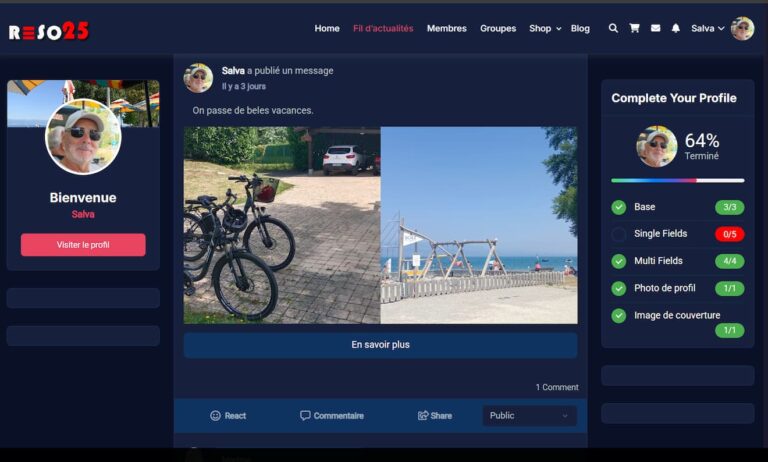This screenshot has width=768, height=462.
Task: Click the Commentaire speech bubble icon
Action: (305, 415)
